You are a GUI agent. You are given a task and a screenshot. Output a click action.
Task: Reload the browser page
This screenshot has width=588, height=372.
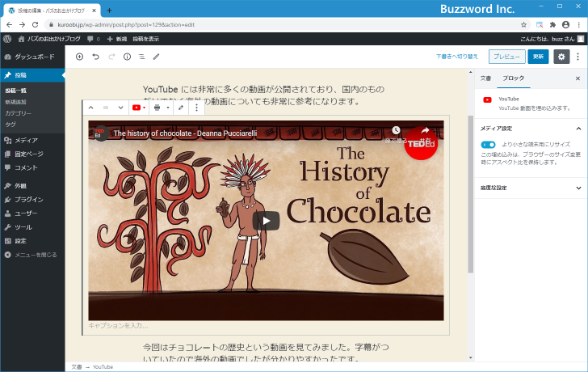[x=36, y=25]
